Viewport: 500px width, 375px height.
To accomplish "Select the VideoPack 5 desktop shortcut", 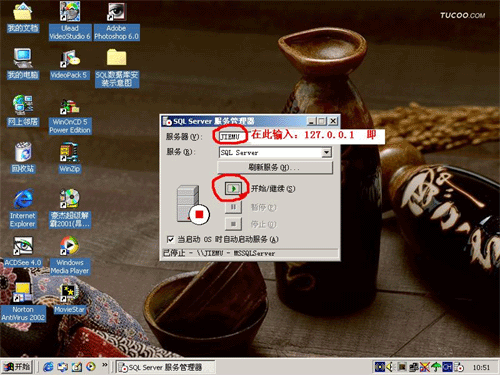I will pos(70,64).
